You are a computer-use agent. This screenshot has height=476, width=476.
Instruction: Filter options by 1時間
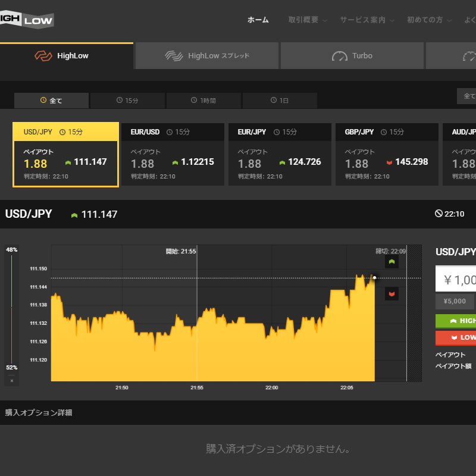coord(203,101)
